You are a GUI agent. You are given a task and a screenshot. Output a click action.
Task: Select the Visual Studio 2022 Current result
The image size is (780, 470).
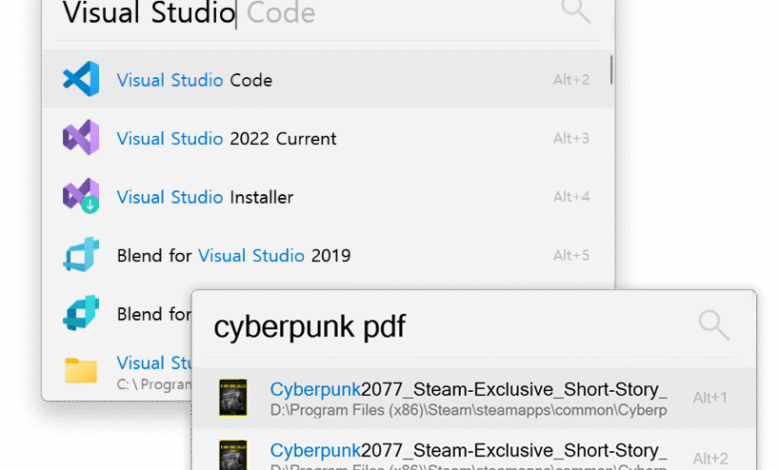[x=226, y=138]
